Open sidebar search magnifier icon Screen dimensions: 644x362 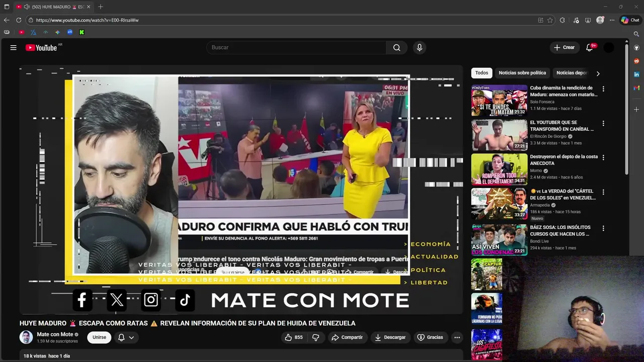click(x=636, y=34)
